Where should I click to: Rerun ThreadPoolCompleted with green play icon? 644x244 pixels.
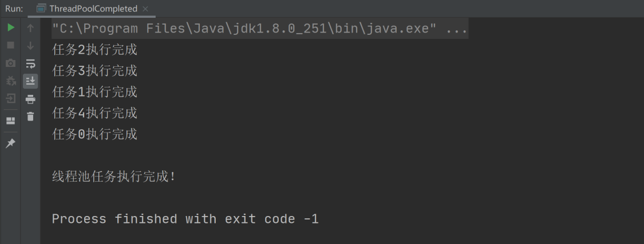click(11, 28)
